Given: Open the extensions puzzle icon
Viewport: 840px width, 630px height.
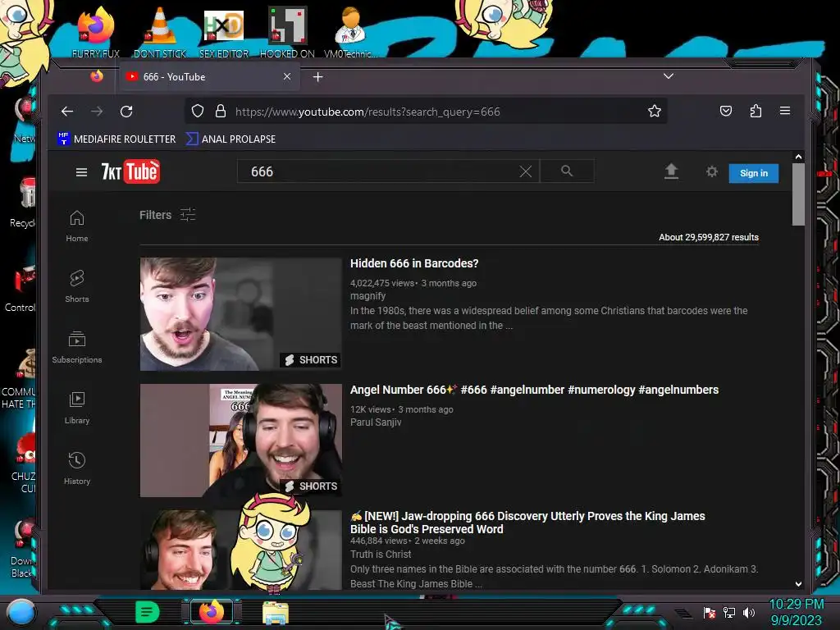Looking at the screenshot, I should coord(756,111).
